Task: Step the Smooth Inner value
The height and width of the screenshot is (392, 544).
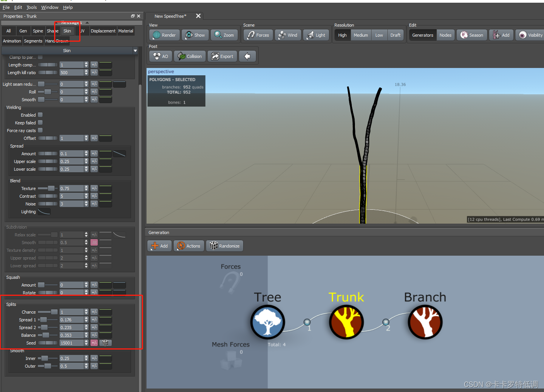Action: (x=86, y=358)
